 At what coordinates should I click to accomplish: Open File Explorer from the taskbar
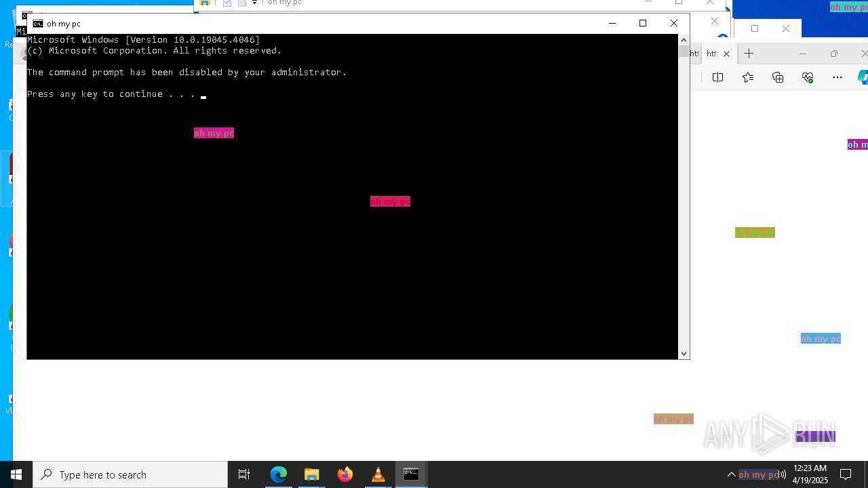[x=312, y=474]
